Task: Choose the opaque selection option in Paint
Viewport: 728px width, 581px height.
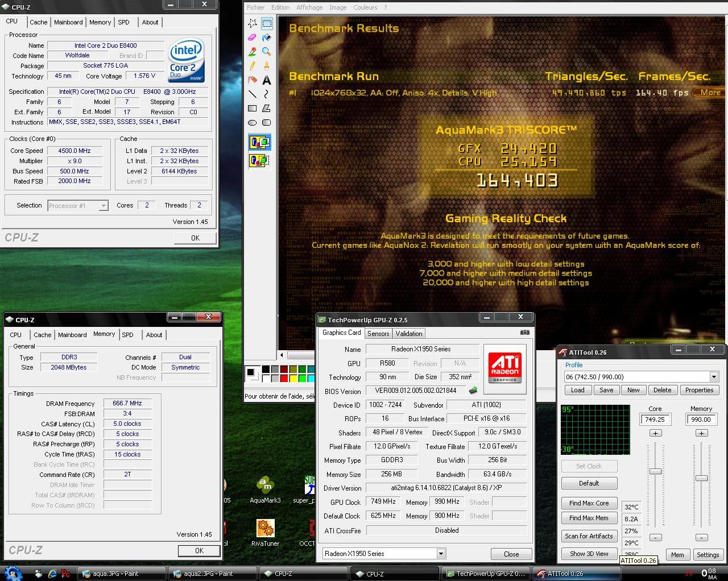Action: click(x=259, y=142)
